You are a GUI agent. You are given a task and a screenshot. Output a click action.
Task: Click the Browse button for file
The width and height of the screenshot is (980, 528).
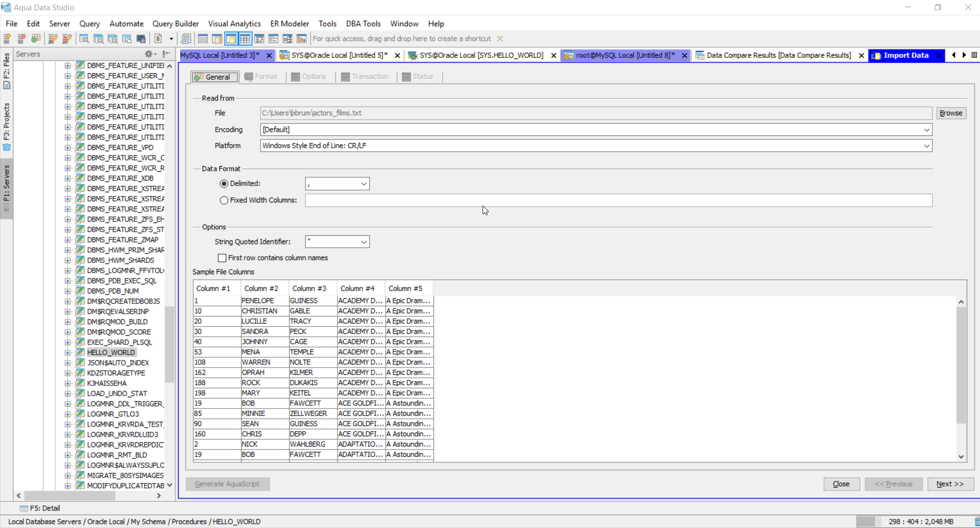(x=951, y=113)
